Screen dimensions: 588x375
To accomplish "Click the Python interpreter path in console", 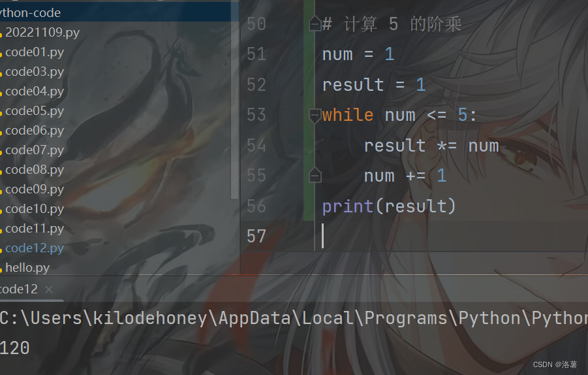I will [x=294, y=318].
